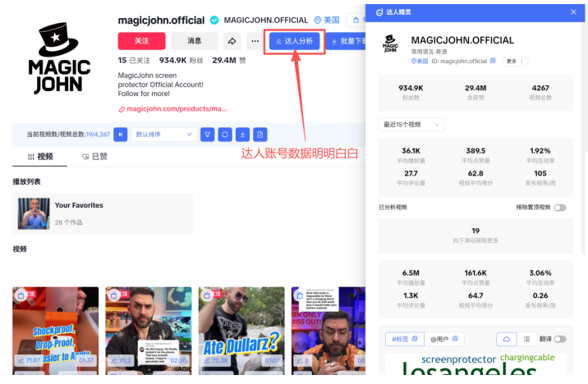Click the verified badge next to magicjohn.official
The image size is (588, 384).
(214, 21)
